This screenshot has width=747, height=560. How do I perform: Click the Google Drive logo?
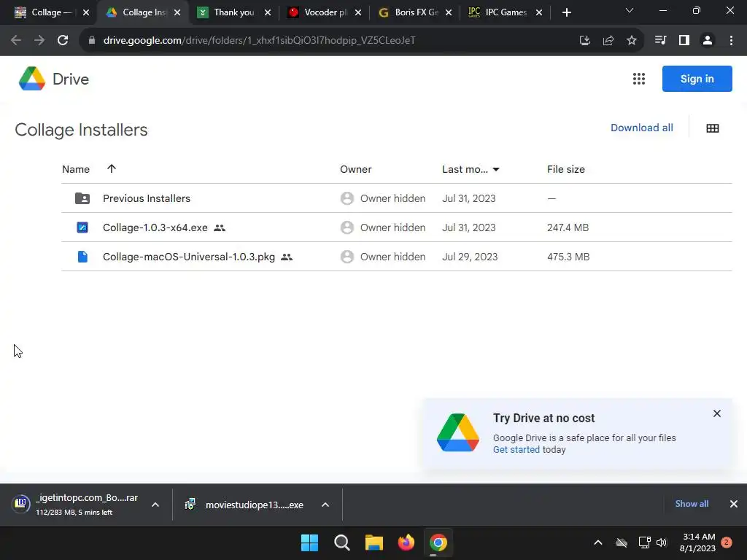[32, 79]
